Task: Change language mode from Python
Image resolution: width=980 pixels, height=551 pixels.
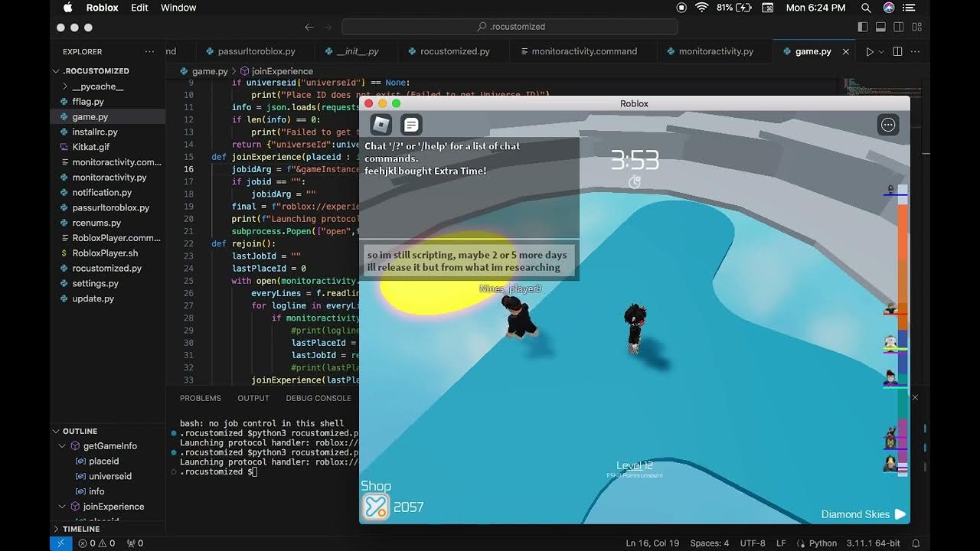Action: [823, 543]
